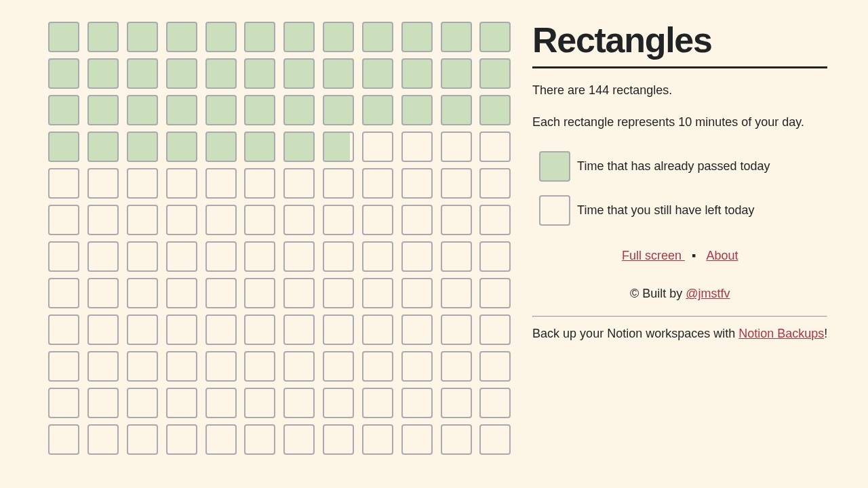Select the last rectangle in the bottom row

pos(495,439)
